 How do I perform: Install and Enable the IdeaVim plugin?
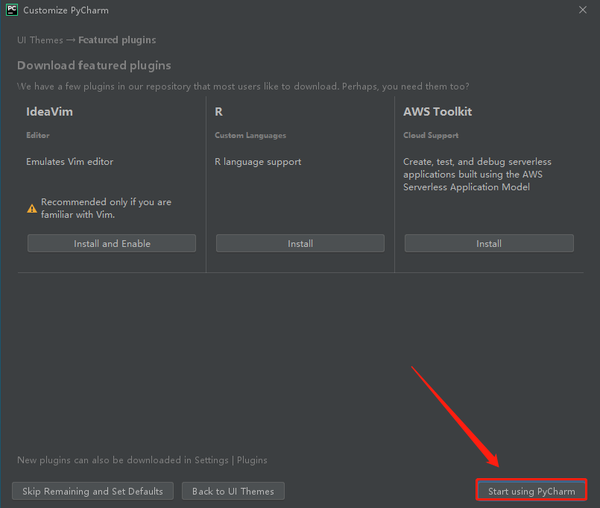tap(112, 243)
